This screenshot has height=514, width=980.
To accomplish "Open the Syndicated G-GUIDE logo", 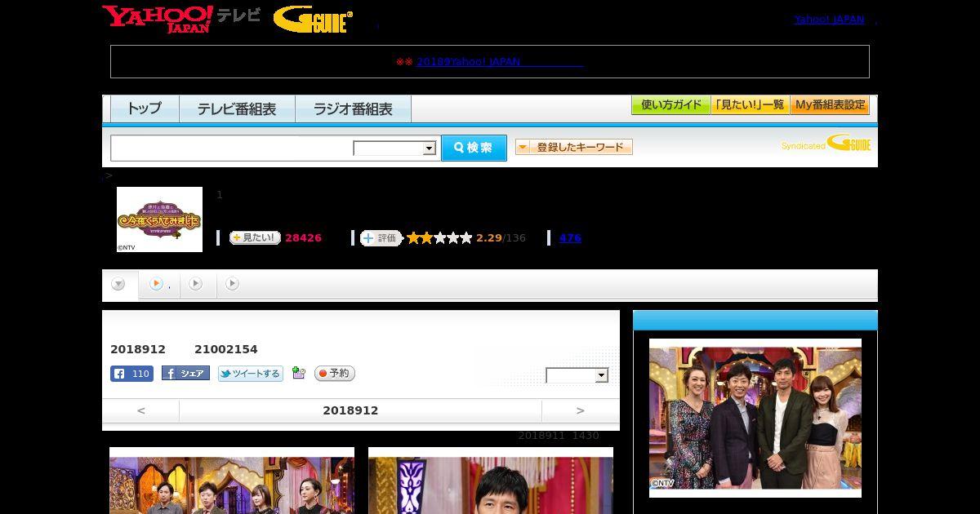I will [826, 144].
